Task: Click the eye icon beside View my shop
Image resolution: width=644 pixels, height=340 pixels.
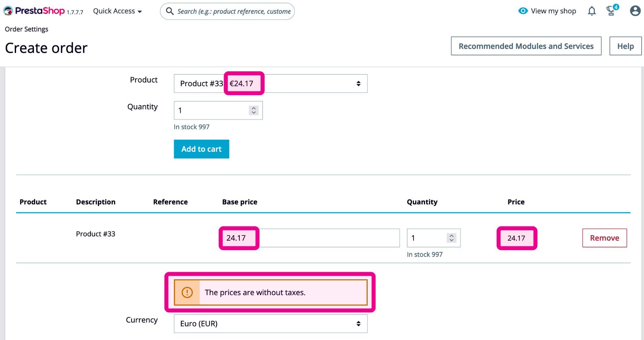Action: coord(523,11)
